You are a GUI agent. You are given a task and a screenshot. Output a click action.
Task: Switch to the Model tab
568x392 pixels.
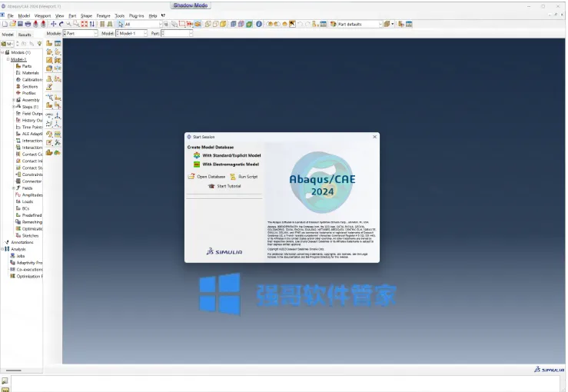click(x=8, y=35)
